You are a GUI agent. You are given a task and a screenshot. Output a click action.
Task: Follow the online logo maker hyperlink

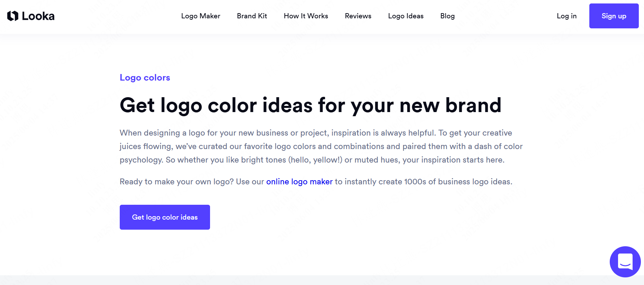point(299,182)
